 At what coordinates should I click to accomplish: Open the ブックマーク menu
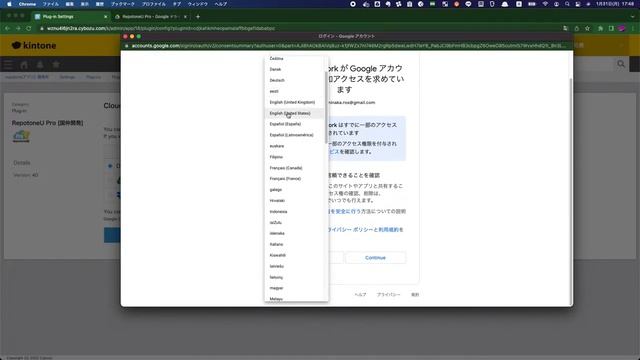[x=123, y=4]
